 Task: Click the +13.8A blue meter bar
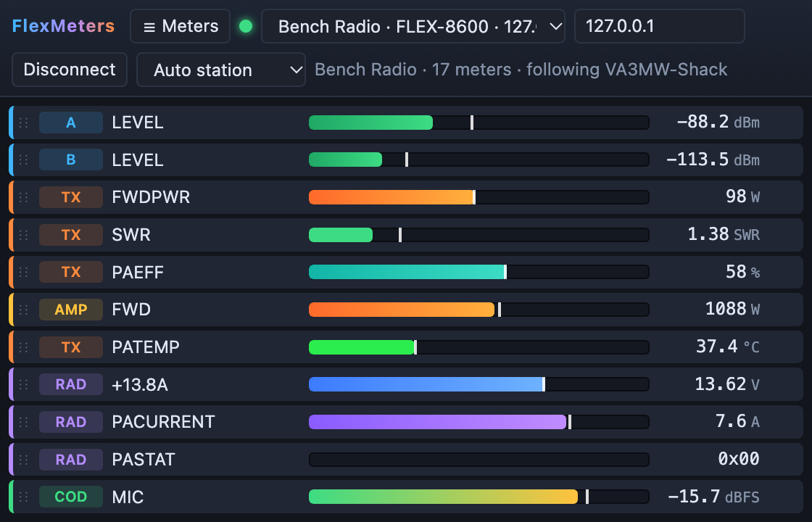click(x=479, y=384)
